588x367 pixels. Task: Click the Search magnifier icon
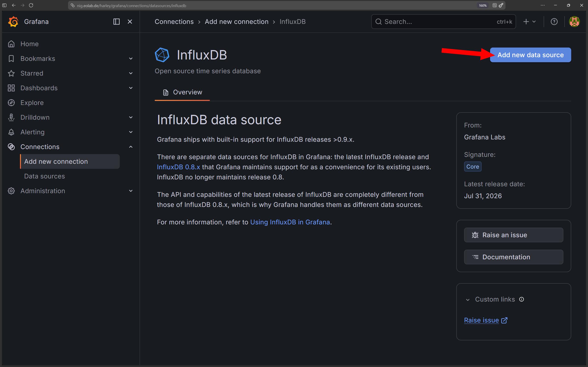tap(378, 22)
